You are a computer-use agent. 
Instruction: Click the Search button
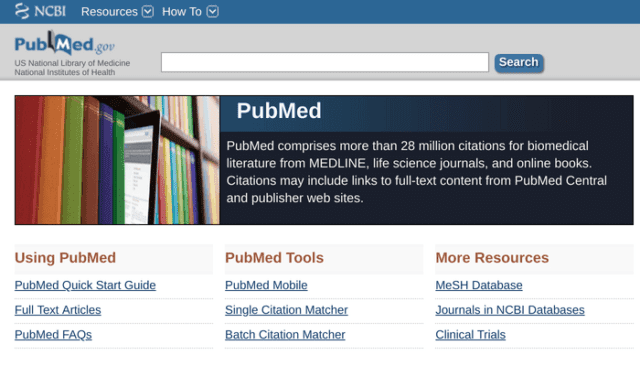(519, 63)
